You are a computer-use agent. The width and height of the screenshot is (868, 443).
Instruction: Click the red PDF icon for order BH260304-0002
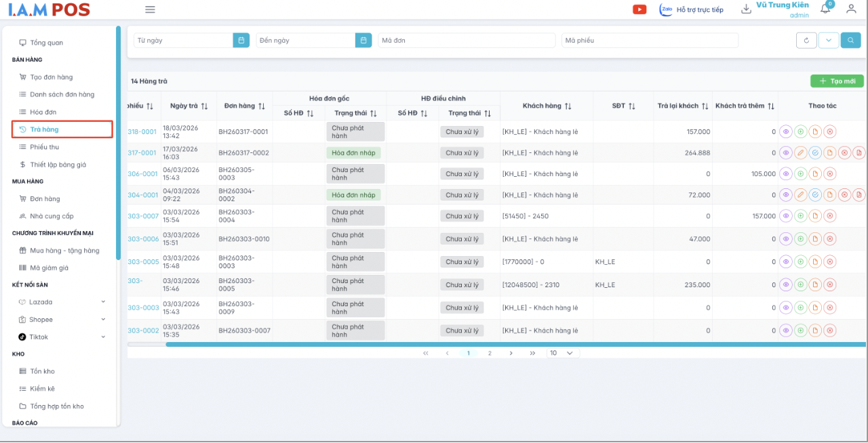[x=859, y=195]
